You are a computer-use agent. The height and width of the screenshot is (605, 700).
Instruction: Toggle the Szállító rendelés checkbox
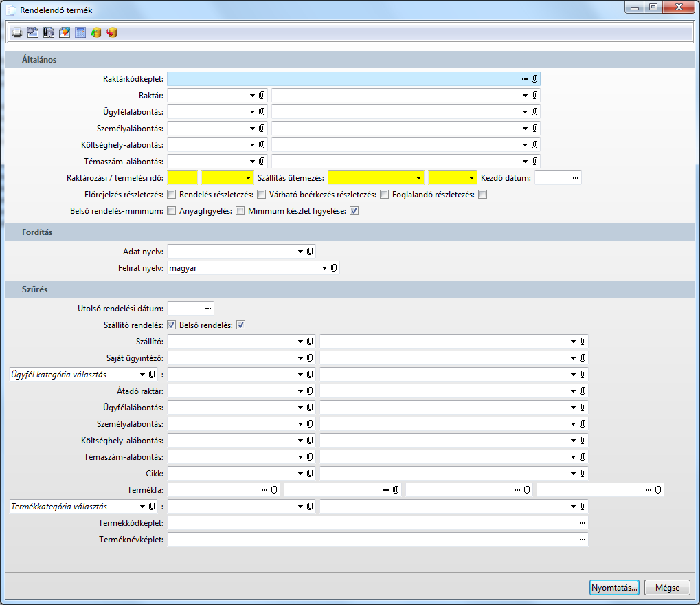(171, 325)
